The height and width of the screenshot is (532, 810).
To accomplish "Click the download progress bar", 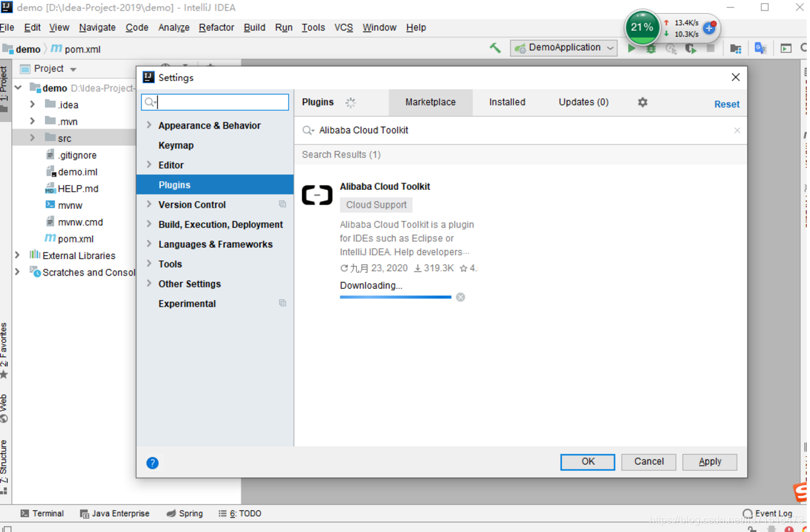I will coord(396,297).
